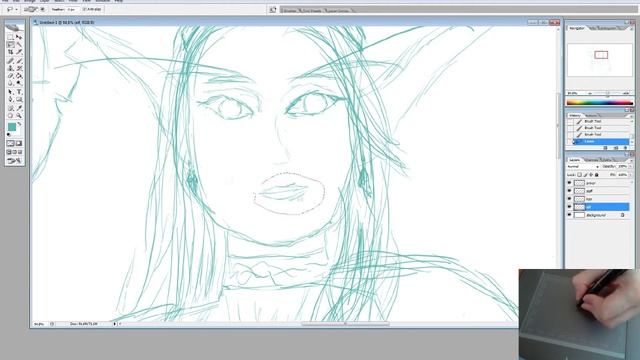This screenshot has width=640, height=360.
Task: Select the Hand tool
Action: tap(11, 116)
